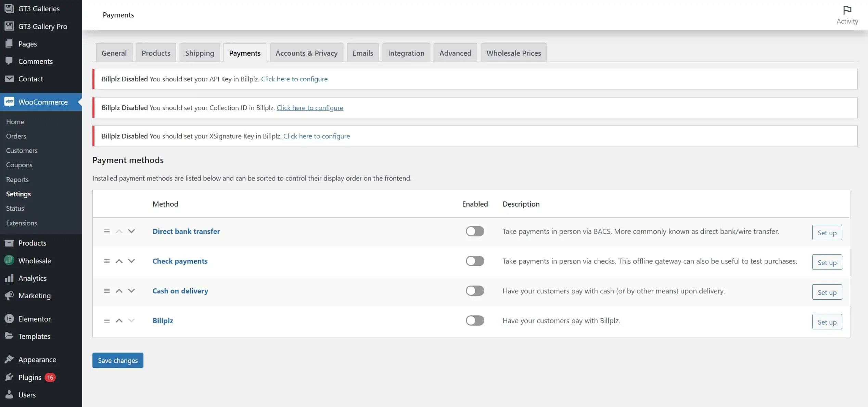Image resolution: width=868 pixels, height=407 pixels.
Task: Open Cash on delivery method link
Action: 180,291
